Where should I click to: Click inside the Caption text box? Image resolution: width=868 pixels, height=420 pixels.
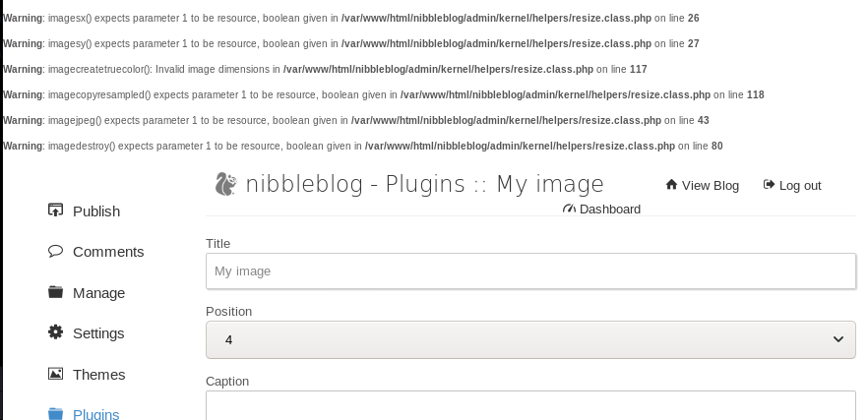(530, 405)
